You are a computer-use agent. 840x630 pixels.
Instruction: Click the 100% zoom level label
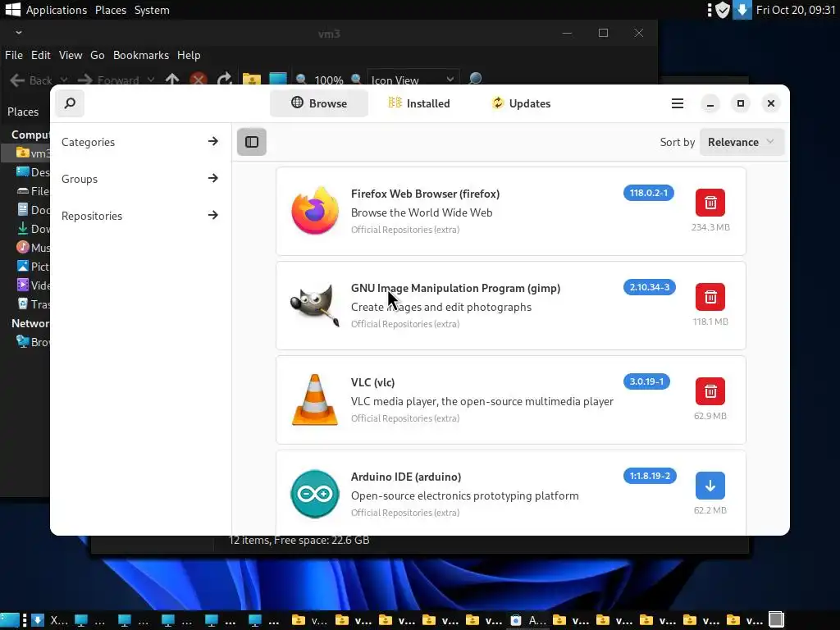[329, 80]
